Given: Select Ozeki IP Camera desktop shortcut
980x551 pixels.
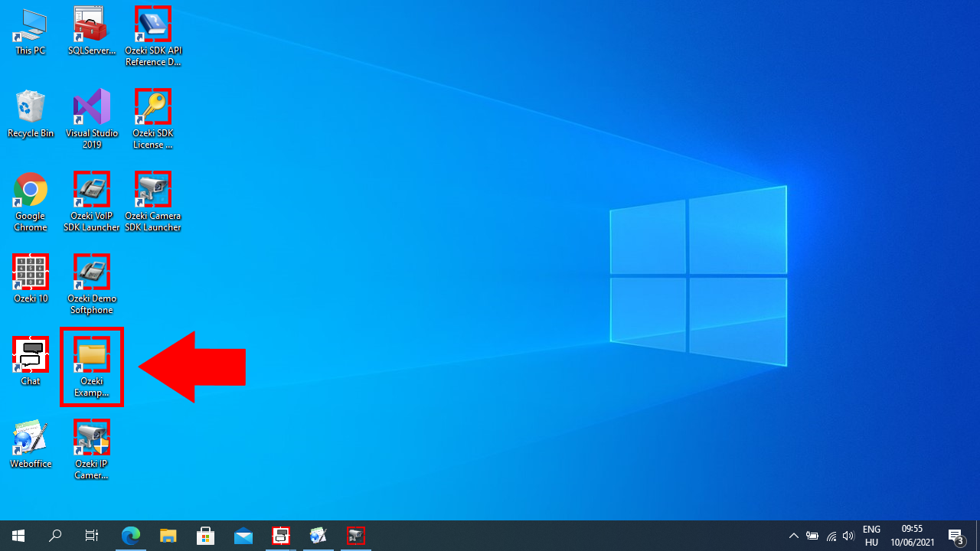Looking at the screenshot, I should (92, 449).
